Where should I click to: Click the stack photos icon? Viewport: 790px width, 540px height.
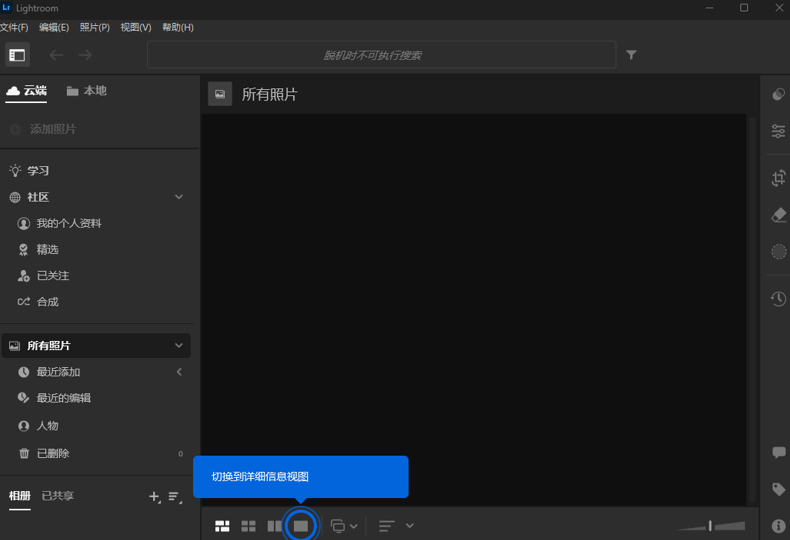tap(338, 526)
